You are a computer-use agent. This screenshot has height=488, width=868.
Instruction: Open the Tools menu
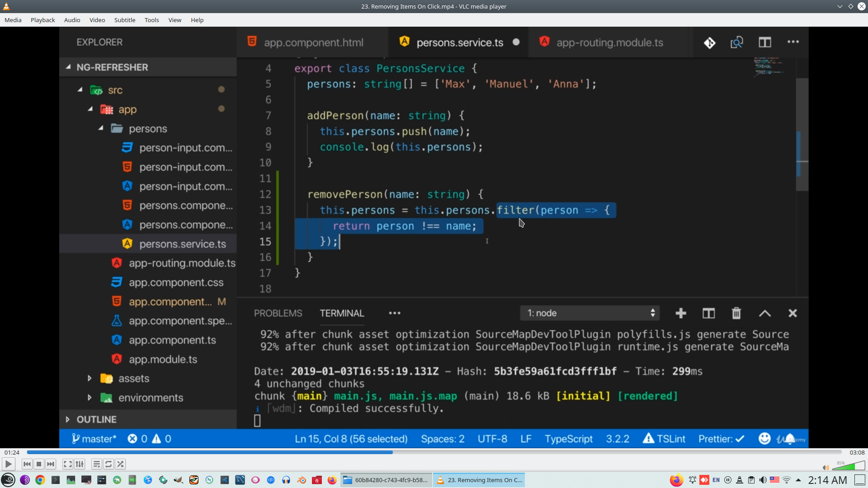[151, 20]
